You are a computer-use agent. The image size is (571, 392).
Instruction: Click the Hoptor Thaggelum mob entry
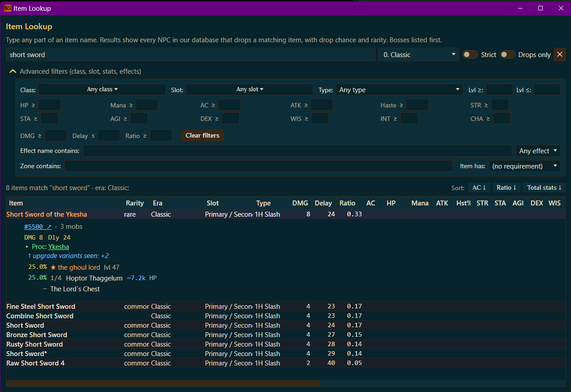(94, 278)
